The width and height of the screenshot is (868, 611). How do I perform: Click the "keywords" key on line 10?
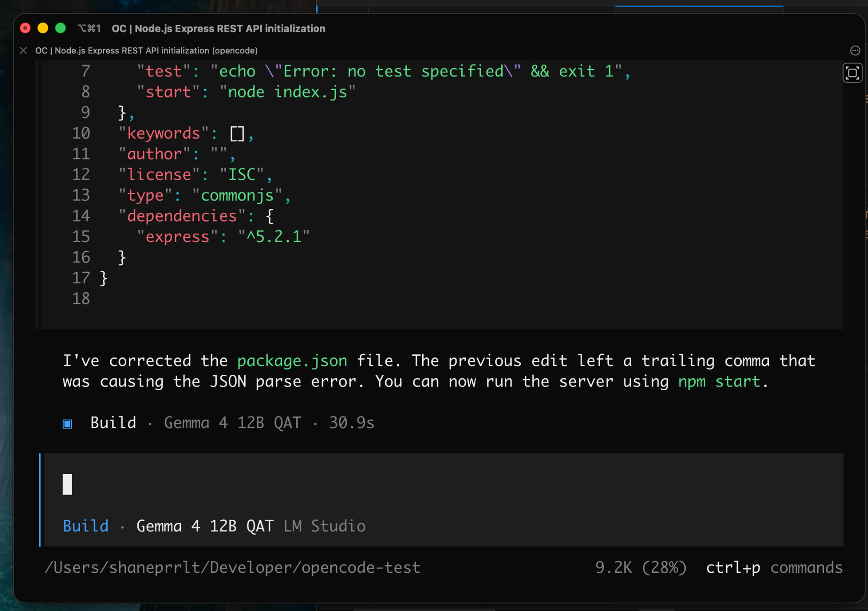click(164, 133)
